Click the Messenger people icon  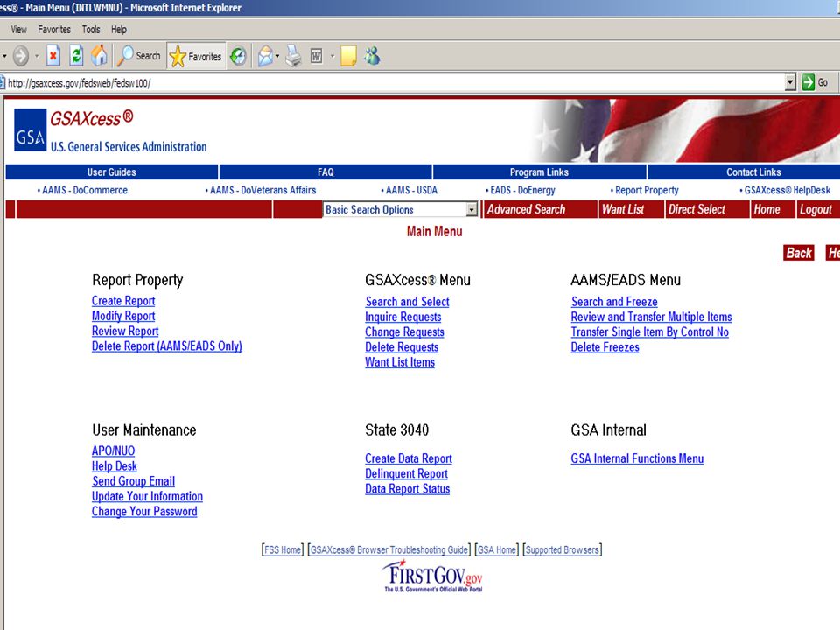tap(372, 56)
